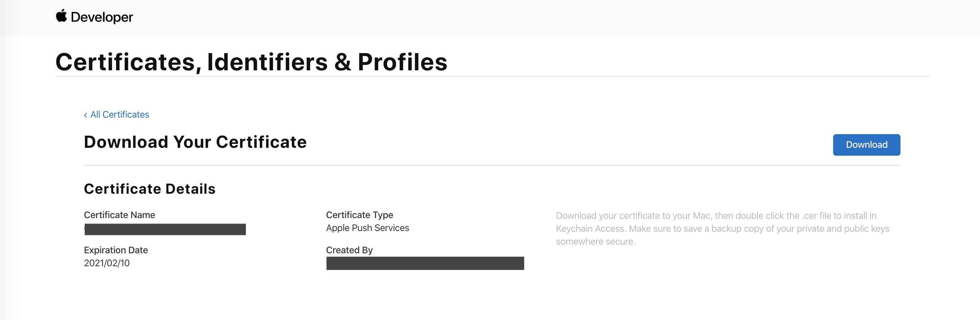Screen dimensions: 980x320
Task: Collapse back to certificates list view
Action: (x=120, y=114)
